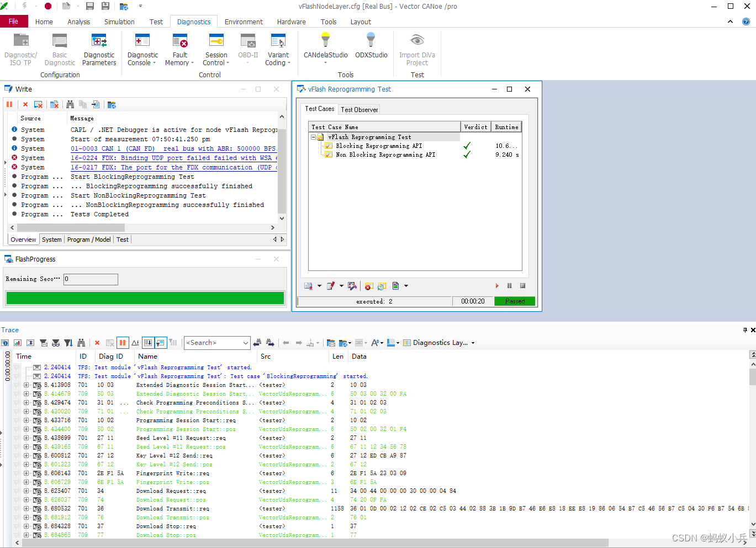Toggle Non Blocking Reprogramming API test checkbox

[x=329, y=155]
